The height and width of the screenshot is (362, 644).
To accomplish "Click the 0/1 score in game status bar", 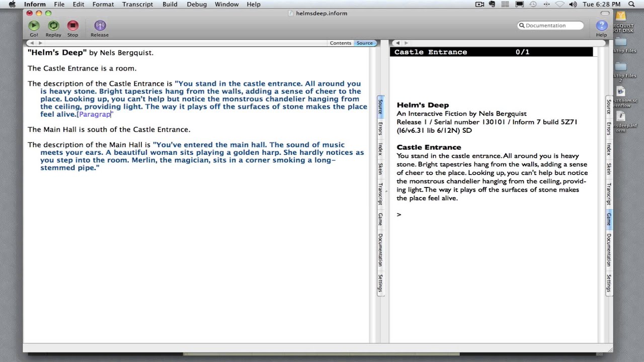I will [522, 52].
